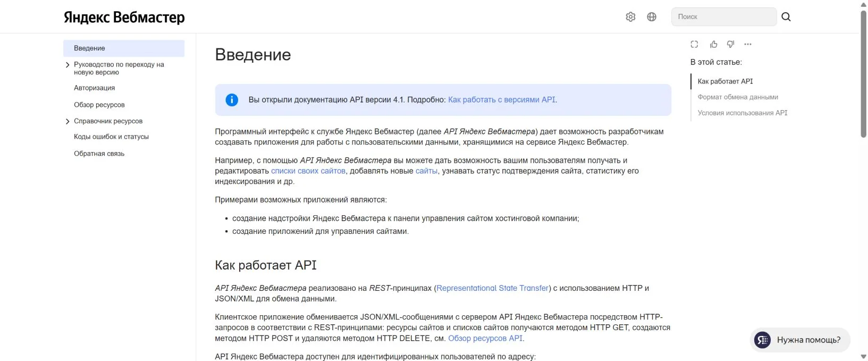
Task: Click the Поиск search input field
Action: click(723, 17)
